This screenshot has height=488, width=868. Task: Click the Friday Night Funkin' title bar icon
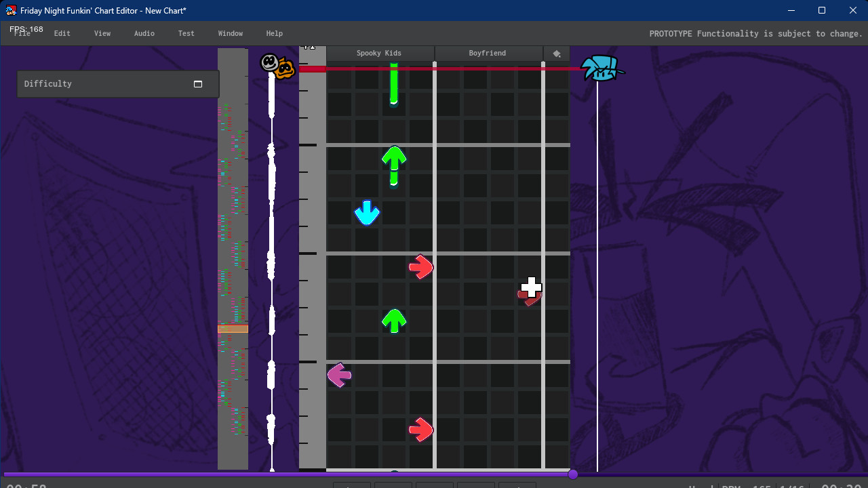(x=11, y=10)
